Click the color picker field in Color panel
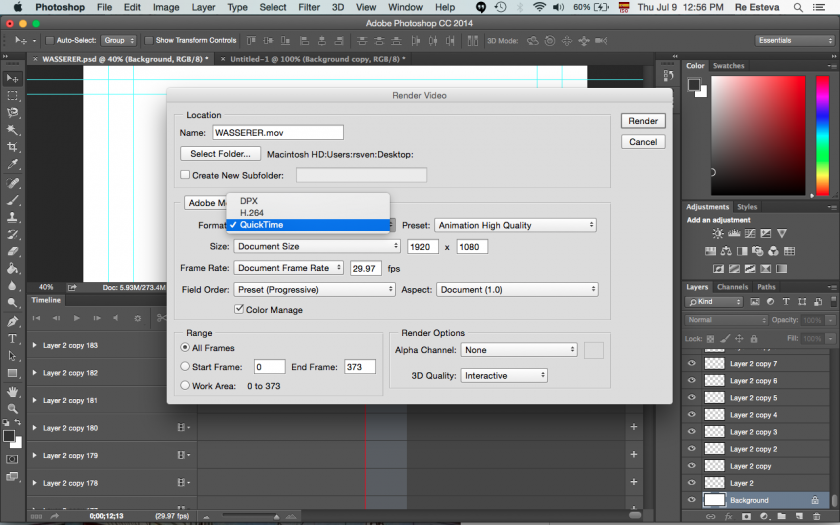 (x=758, y=135)
